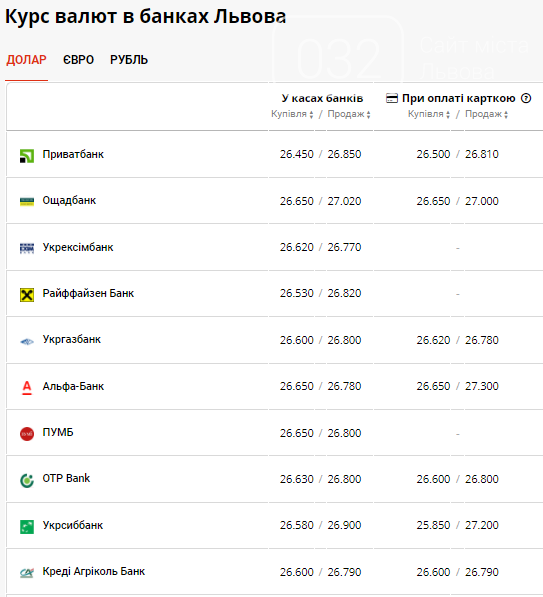Switch to the РУБЛЬ currency tab
The height and width of the screenshot is (597, 543).
pos(129,60)
